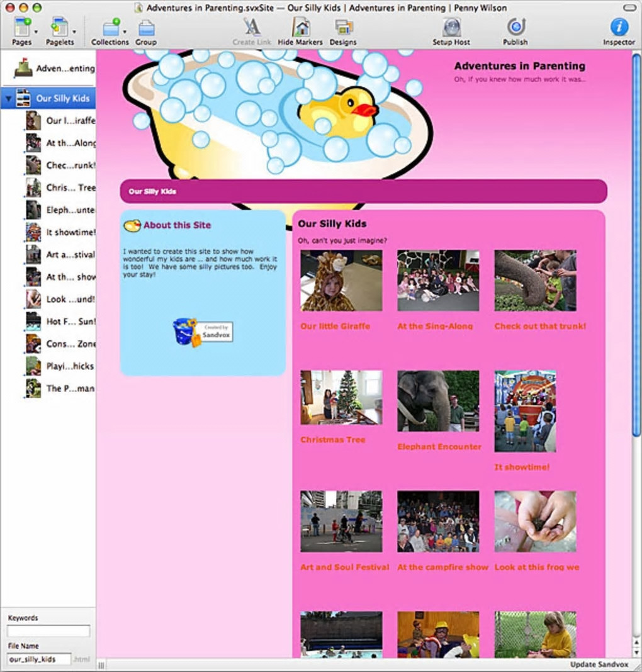Click the Our Silly Kids page heading

[332, 223]
